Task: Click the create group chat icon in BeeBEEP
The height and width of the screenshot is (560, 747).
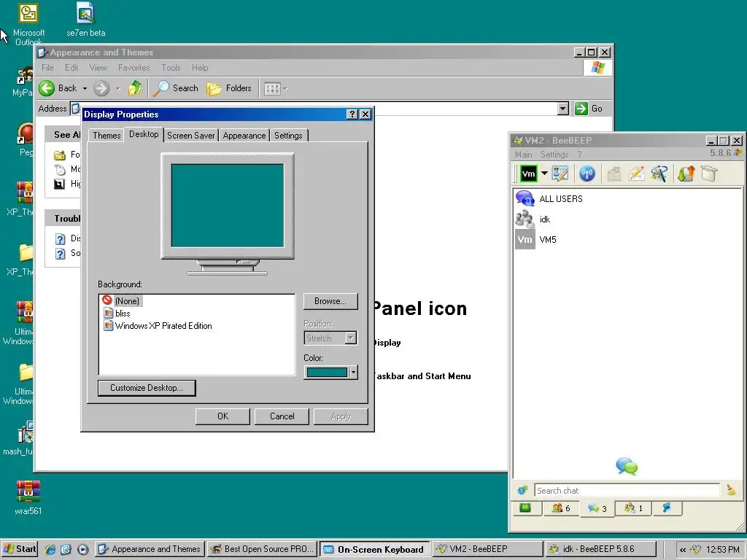Action: [659, 174]
